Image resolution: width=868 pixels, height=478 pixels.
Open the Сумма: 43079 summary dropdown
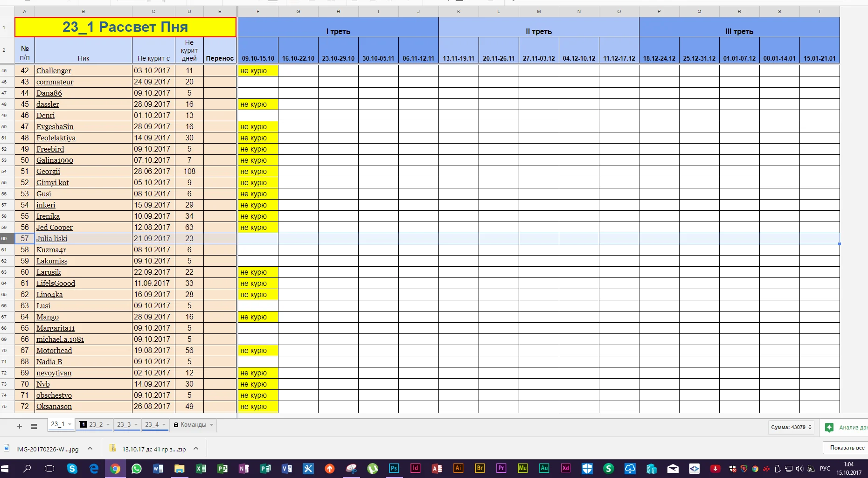[x=791, y=427]
